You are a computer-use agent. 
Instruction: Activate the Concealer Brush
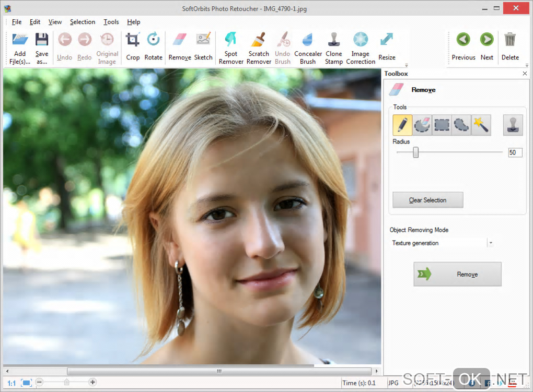point(308,47)
